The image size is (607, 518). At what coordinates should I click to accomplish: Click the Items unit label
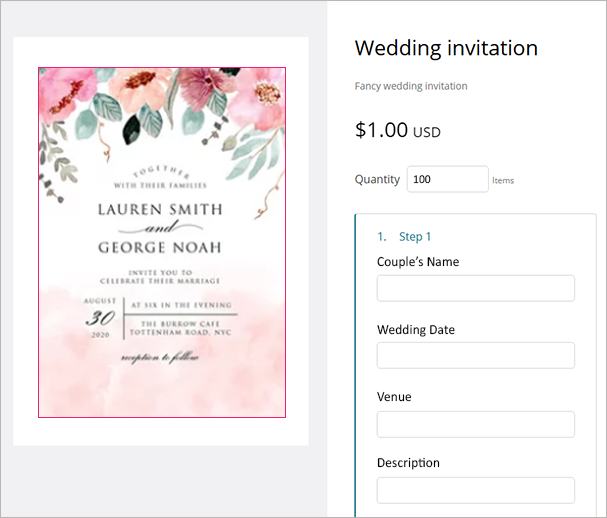click(503, 181)
